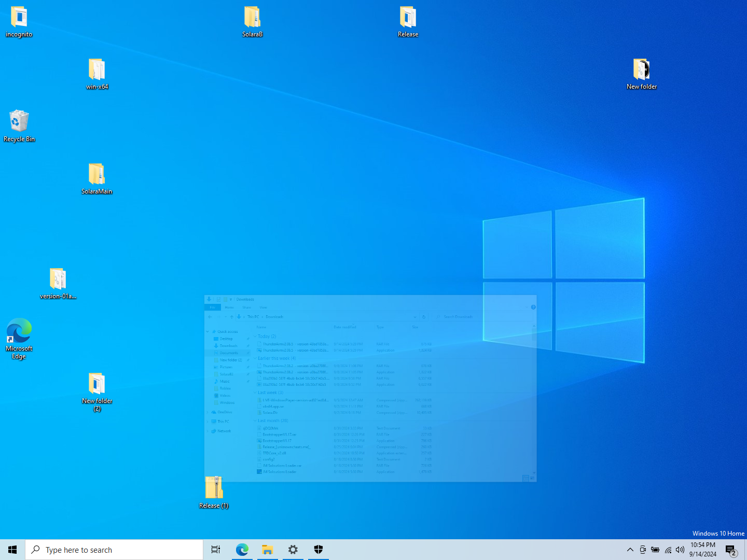The image size is (747, 560).
Task: Click File Explorer icon in taskbar
Action: [x=268, y=550]
